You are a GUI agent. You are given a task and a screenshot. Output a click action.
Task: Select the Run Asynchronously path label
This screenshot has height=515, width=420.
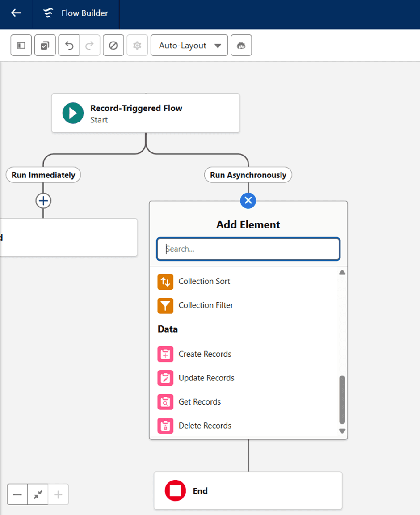point(248,175)
